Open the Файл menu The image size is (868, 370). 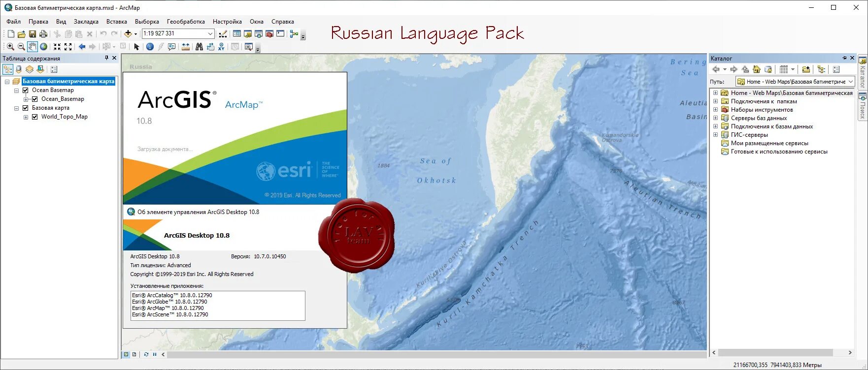[x=13, y=22]
